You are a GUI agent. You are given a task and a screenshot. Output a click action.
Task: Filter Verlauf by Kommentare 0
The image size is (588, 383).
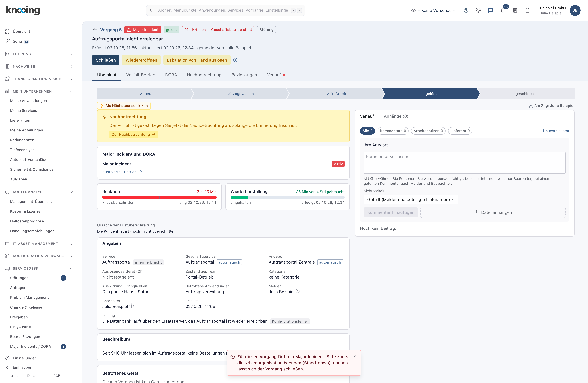393,131
